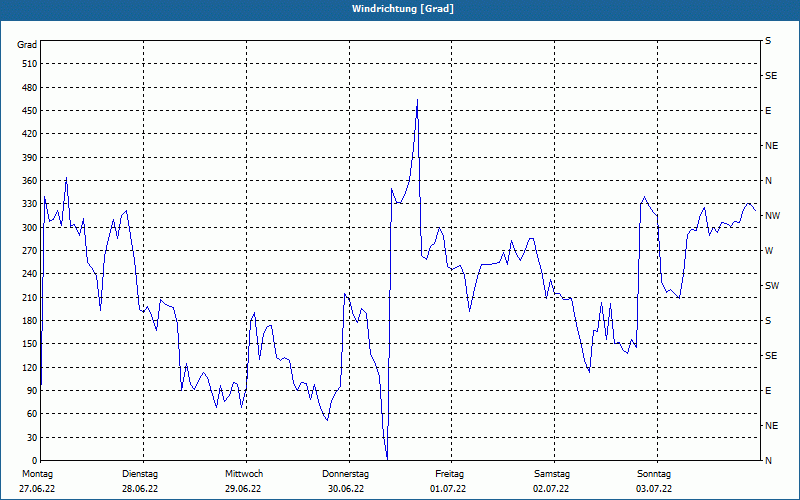Screen dimensions: 800x500
Task: Click the blue line's dip to zero degrees
Action: point(387,459)
